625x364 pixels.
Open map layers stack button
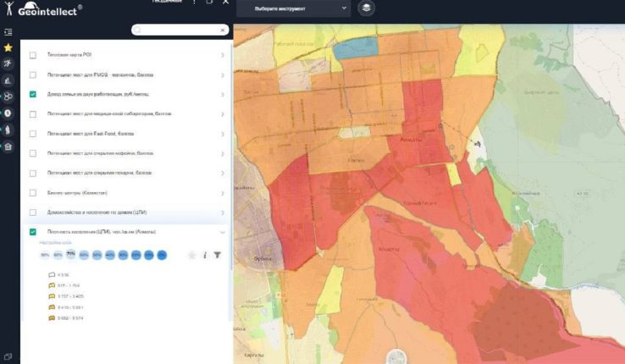(x=367, y=8)
